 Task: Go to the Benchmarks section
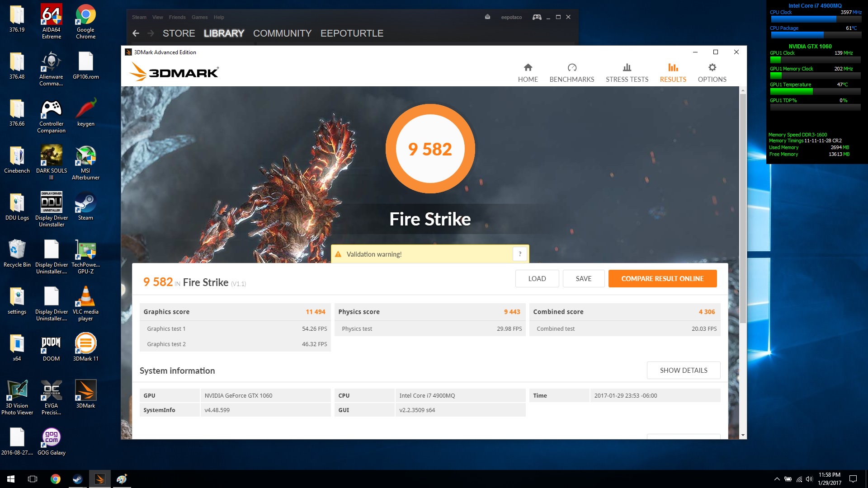click(x=571, y=73)
